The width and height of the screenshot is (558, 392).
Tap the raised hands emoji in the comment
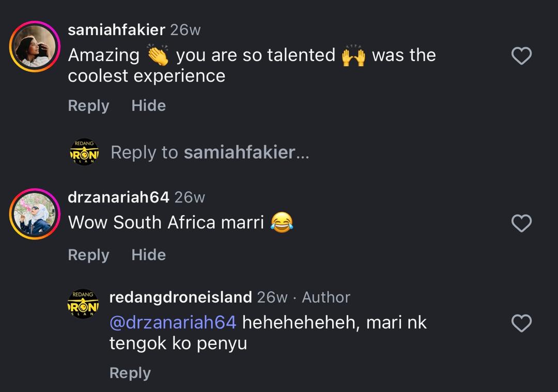(353, 55)
